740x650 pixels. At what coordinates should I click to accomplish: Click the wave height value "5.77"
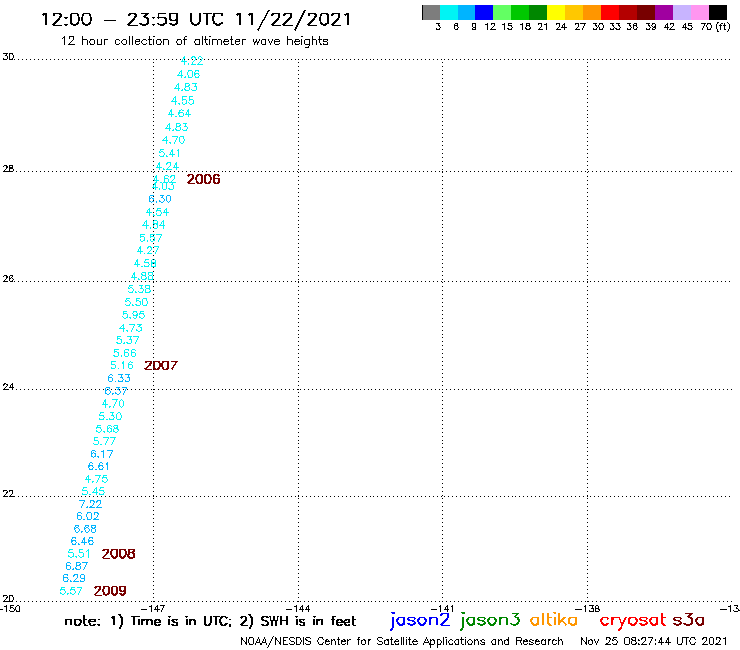(104, 441)
